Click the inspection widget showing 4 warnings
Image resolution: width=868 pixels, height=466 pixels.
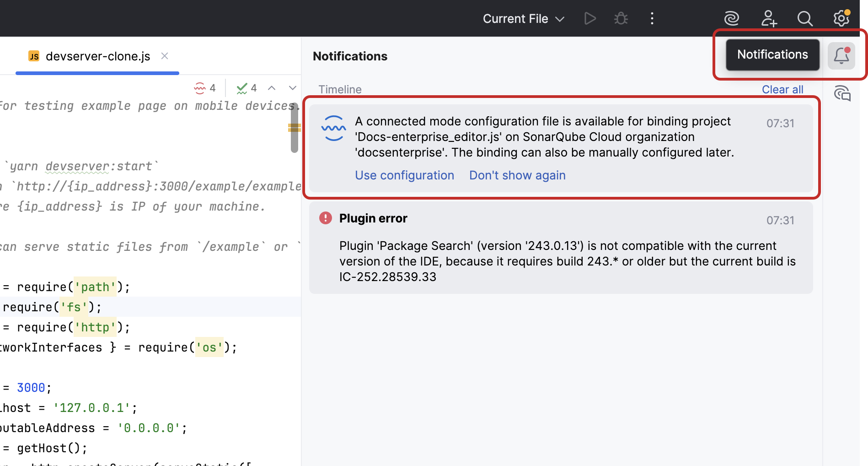[x=204, y=88]
